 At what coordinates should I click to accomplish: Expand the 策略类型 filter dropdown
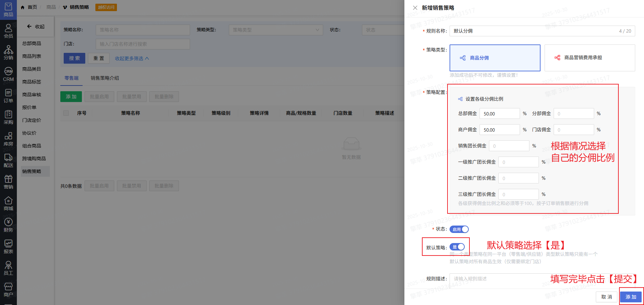276,30
